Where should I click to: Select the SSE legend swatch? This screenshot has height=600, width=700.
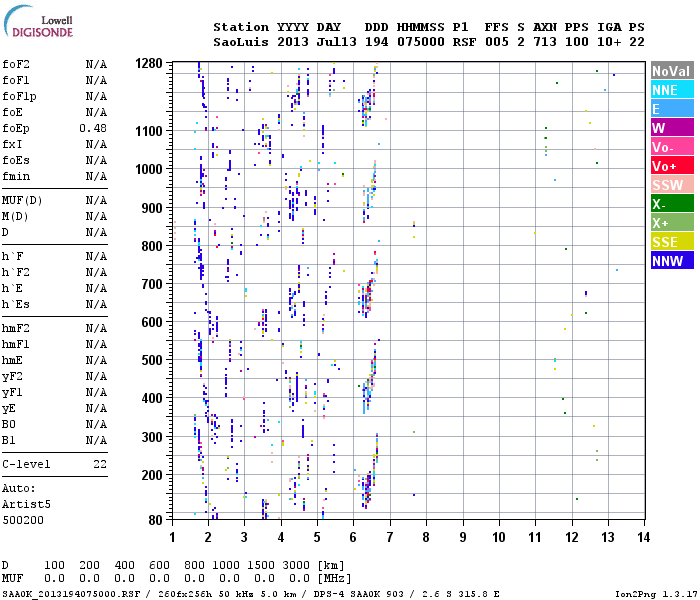click(x=672, y=242)
